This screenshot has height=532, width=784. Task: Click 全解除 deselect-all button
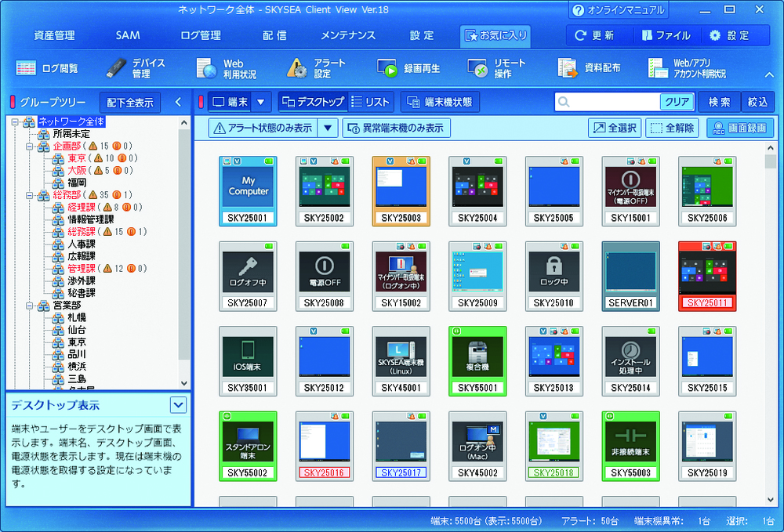pyautogui.click(x=672, y=128)
